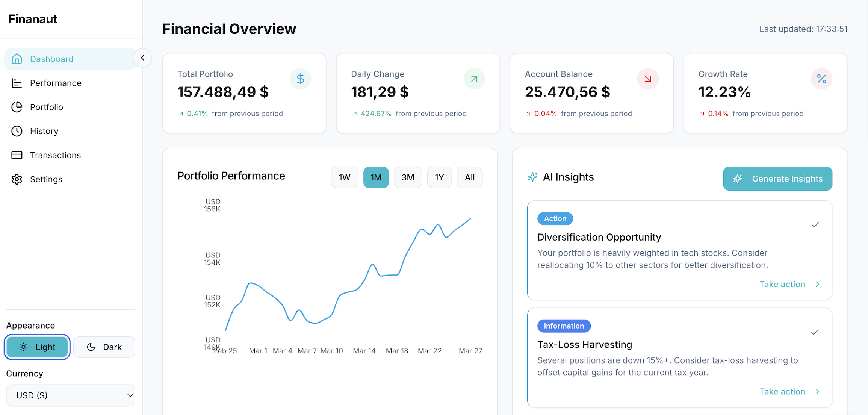Check off the Tax-Loss Harvesting insight
868x415 pixels.
(x=815, y=332)
